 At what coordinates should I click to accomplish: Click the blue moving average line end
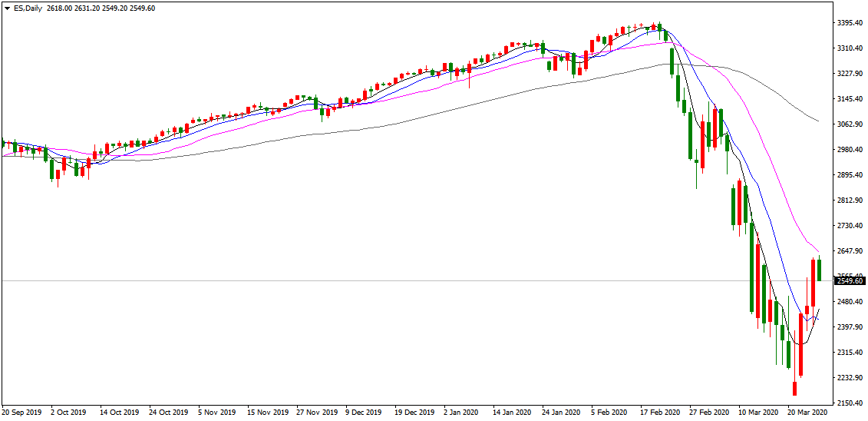(817, 319)
